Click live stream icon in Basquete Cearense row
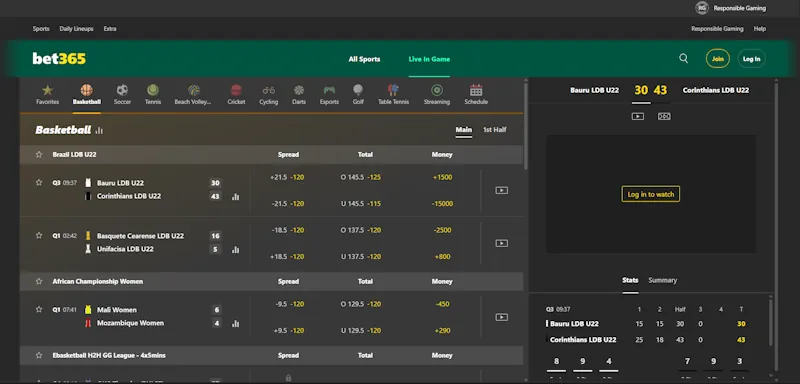 tap(502, 243)
